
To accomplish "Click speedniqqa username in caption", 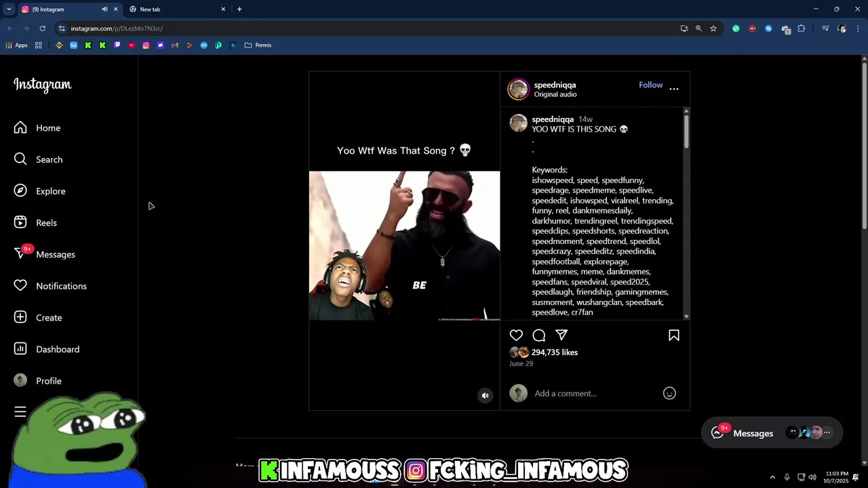I will point(553,119).
